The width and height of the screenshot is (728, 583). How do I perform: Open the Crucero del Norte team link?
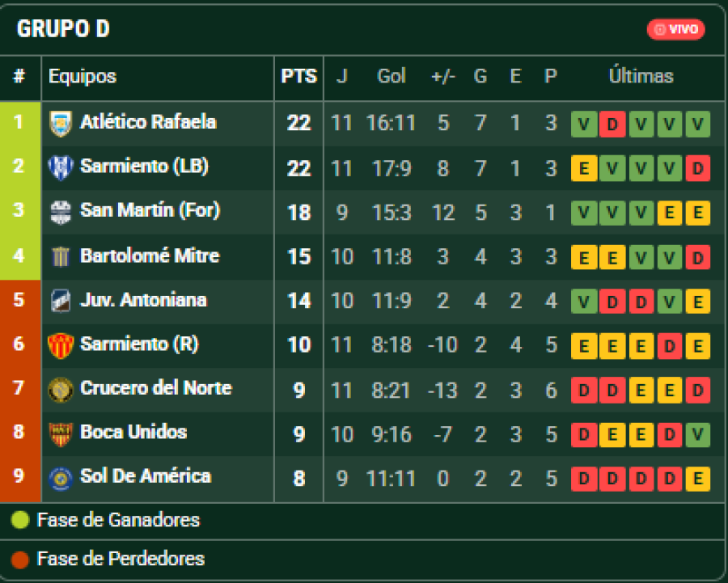tap(155, 389)
